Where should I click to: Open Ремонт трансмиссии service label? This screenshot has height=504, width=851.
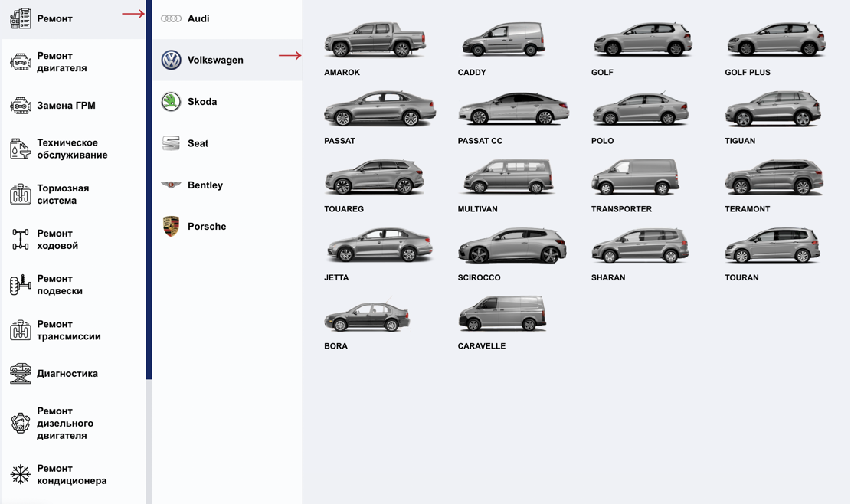point(69,330)
